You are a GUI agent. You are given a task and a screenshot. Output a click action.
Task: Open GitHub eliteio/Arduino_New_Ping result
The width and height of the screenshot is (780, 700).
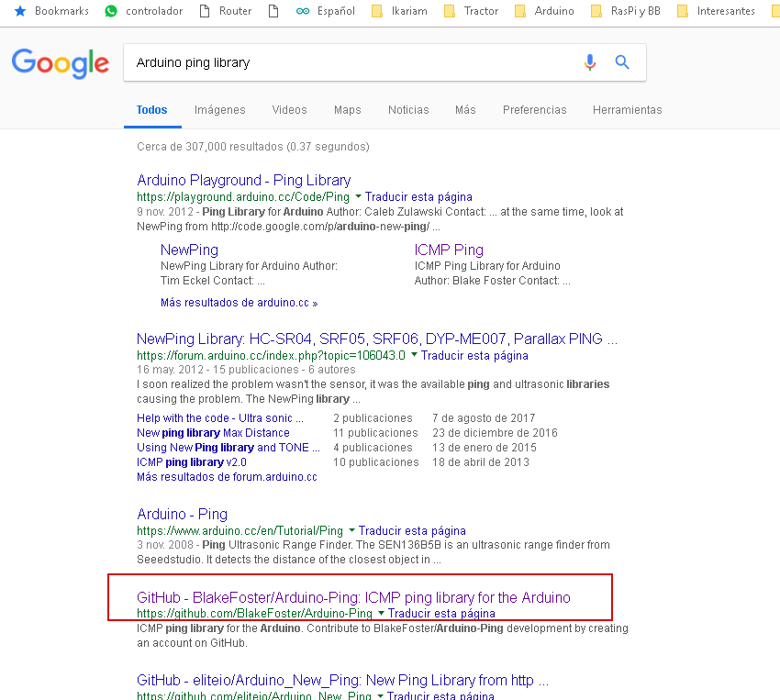tap(343, 680)
